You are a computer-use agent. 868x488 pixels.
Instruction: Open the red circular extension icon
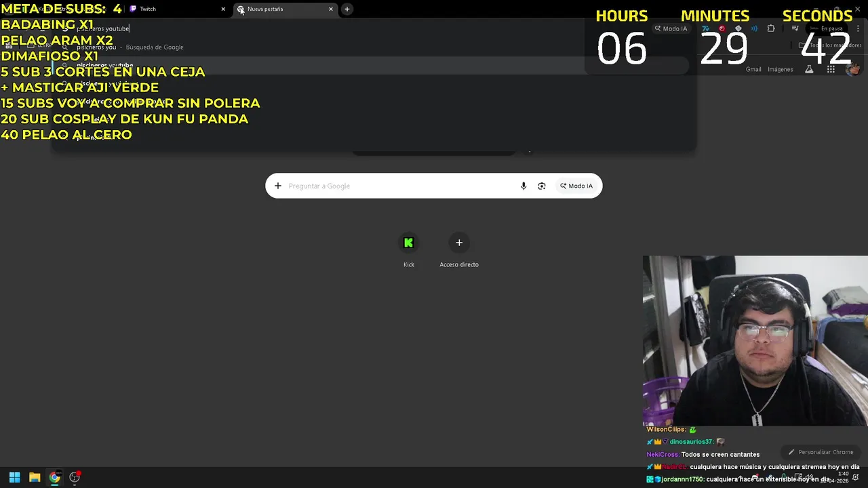click(722, 28)
